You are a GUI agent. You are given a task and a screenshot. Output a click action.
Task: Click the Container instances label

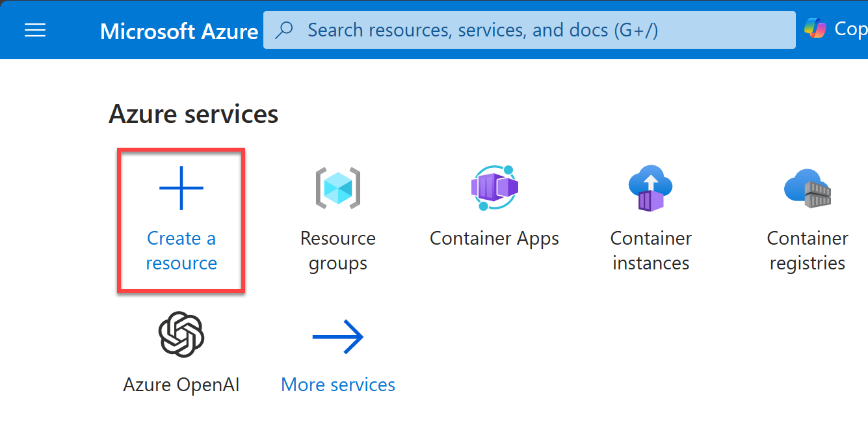pyautogui.click(x=650, y=251)
